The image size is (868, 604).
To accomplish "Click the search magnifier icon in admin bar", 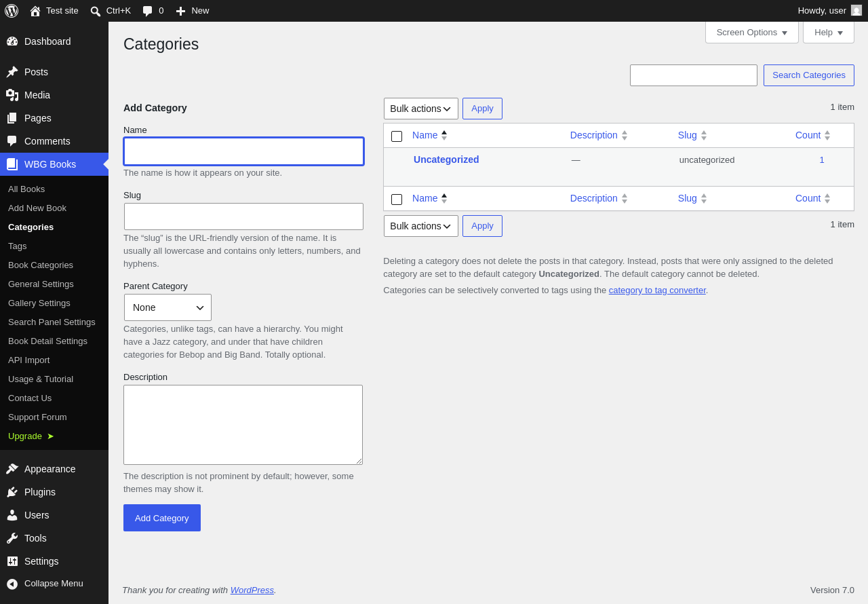I will click(x=96, y=11).
